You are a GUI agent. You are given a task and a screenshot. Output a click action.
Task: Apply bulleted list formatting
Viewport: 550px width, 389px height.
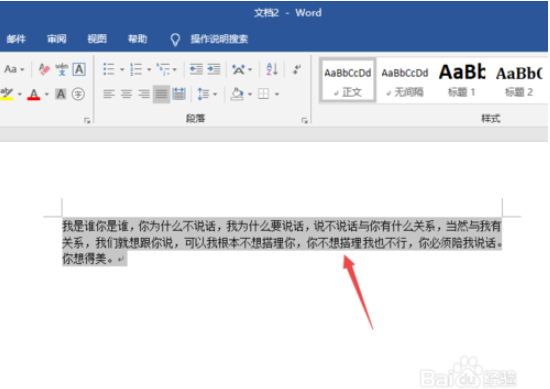[109, 69]
